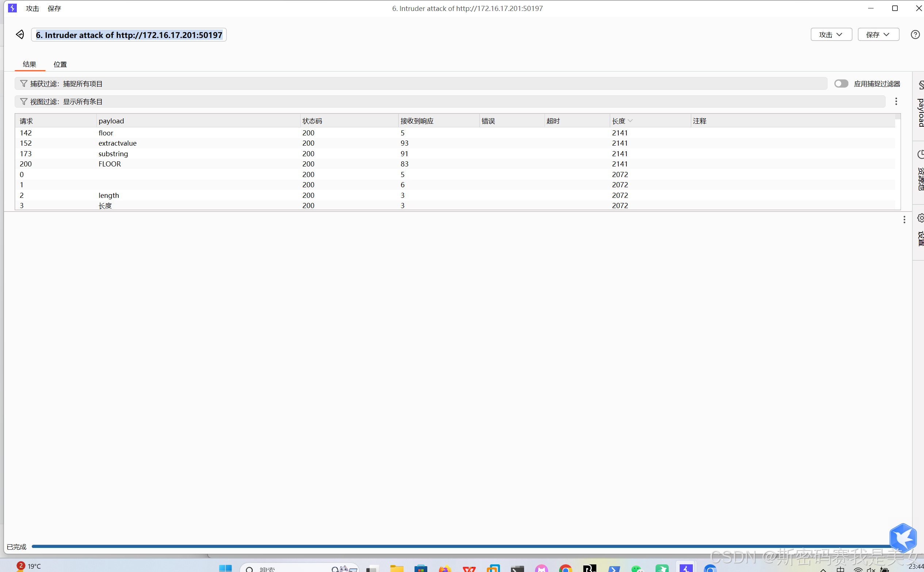Open view filter three-dot options menu
The height and width of the screenshot is (572, 924).
coord(896,101)
